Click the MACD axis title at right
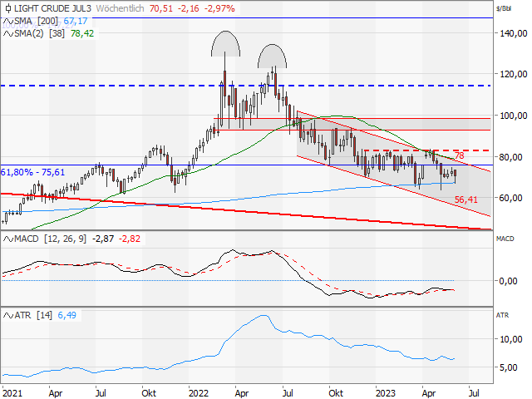Viewport: 532px width, 399px height. point(505,239)
